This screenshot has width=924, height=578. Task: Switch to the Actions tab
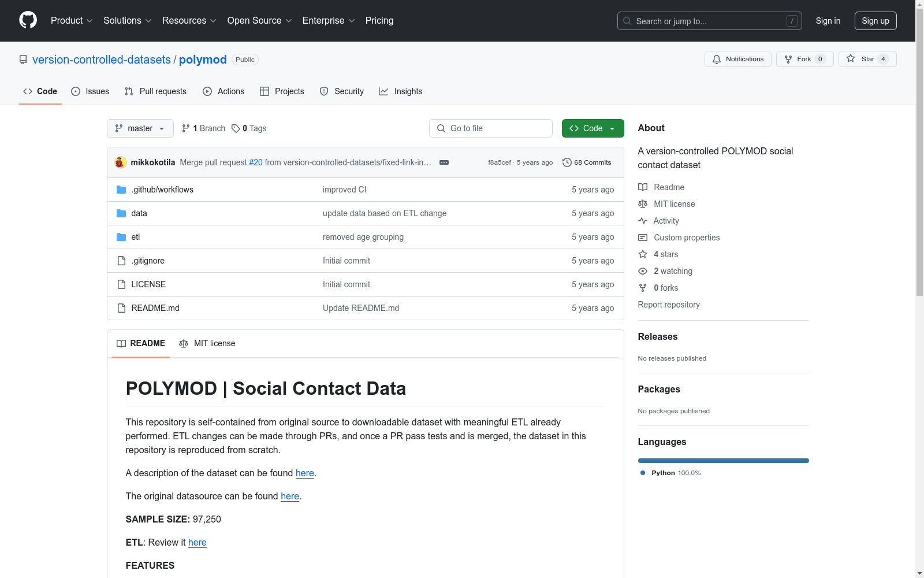[x=223, y=91]
